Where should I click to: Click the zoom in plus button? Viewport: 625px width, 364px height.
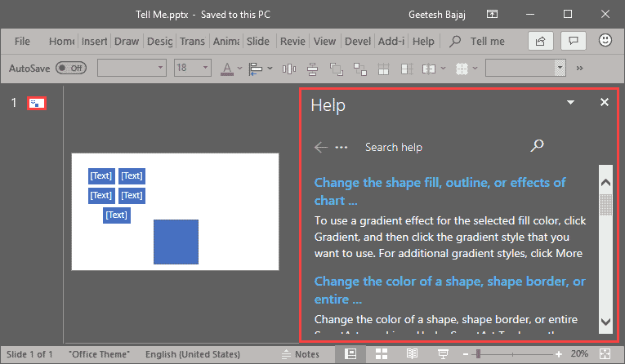point(559,354)
